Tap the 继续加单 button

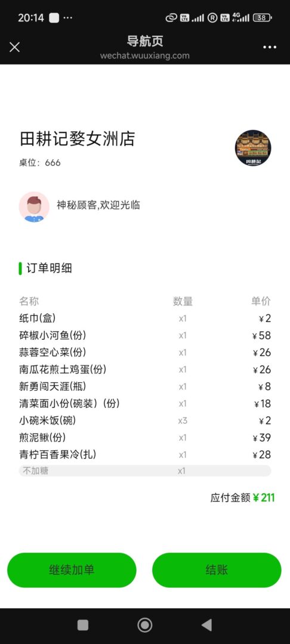click(72, 570)
